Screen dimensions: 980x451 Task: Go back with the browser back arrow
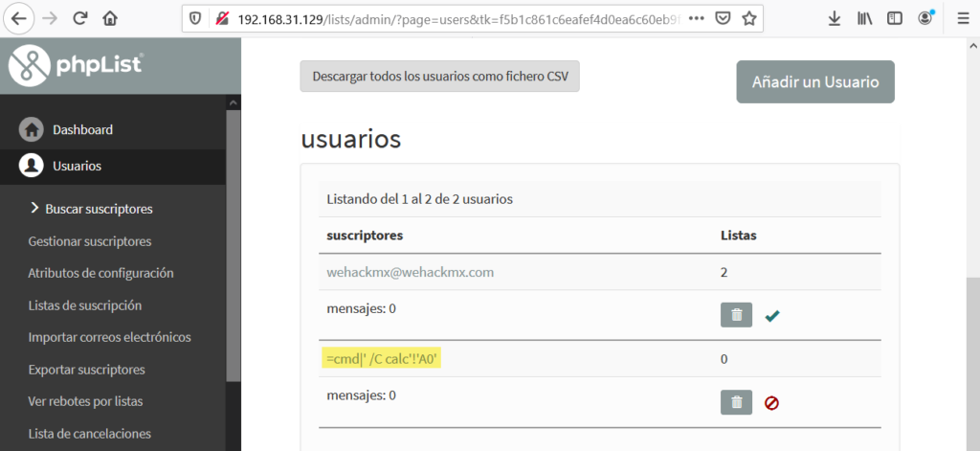(x=19, y=19)
